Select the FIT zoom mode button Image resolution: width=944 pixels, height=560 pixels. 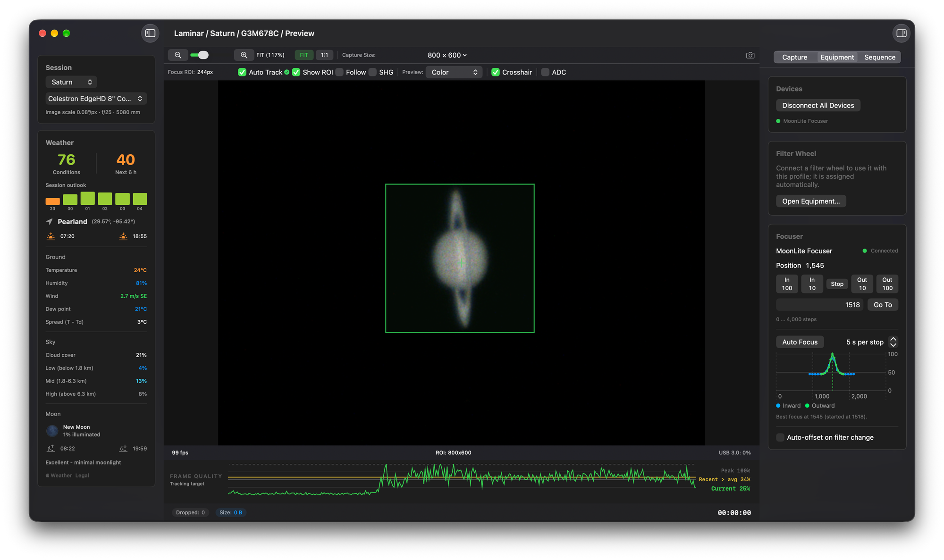click(304, 55)
